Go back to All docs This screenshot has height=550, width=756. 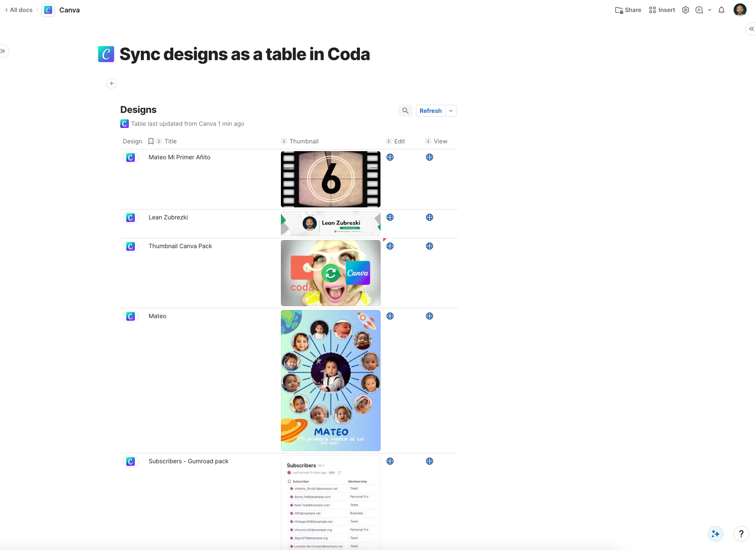19,10
